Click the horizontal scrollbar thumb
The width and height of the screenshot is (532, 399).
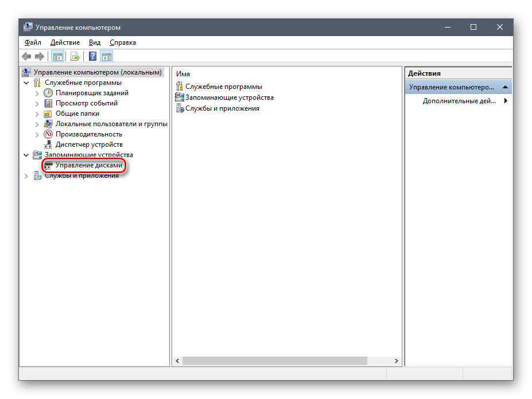pos(275,361)
